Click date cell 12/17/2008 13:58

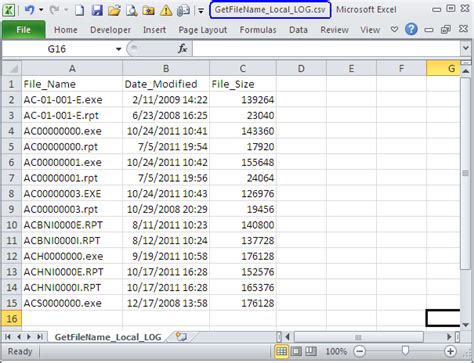coord(166,303)
